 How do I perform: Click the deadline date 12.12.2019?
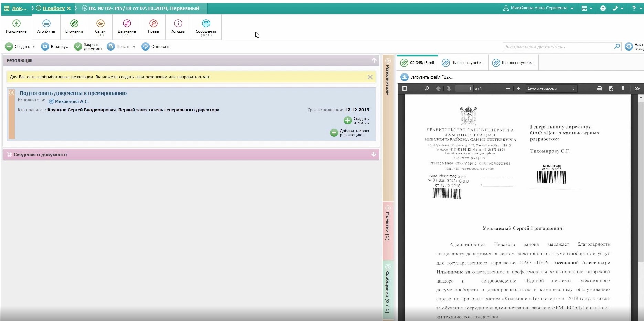click(x=357, y=110)
